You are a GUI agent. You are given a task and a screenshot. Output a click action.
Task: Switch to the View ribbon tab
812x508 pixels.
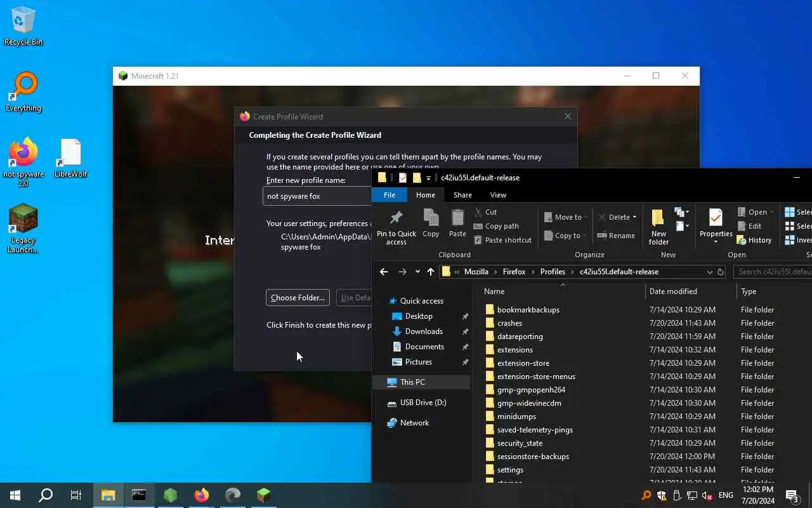coord(498,195)
